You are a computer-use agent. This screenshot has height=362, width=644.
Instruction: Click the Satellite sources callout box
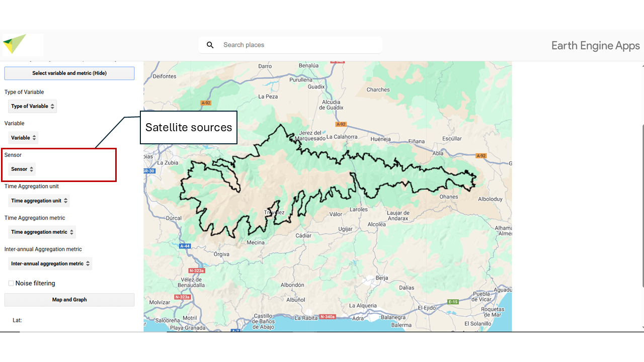189,128
